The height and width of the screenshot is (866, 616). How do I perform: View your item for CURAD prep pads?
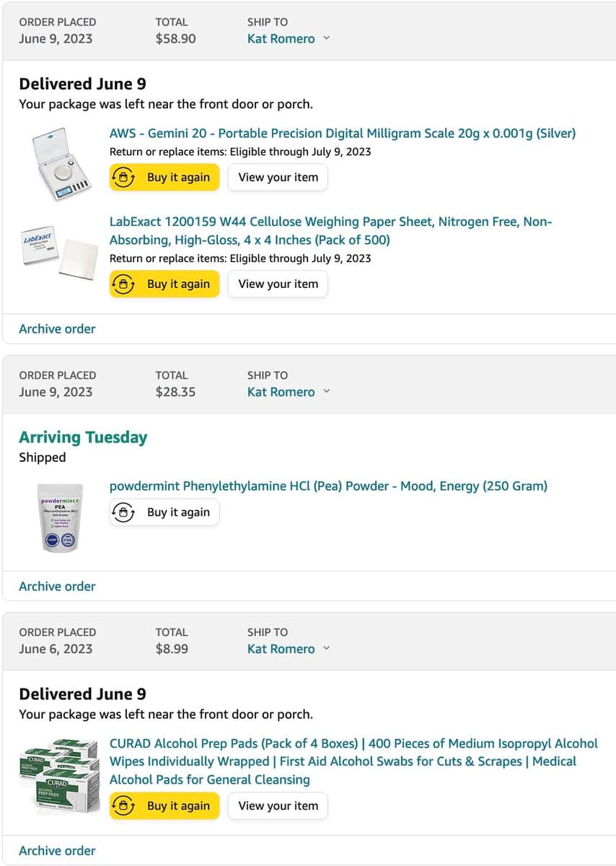tap(278, 806)
